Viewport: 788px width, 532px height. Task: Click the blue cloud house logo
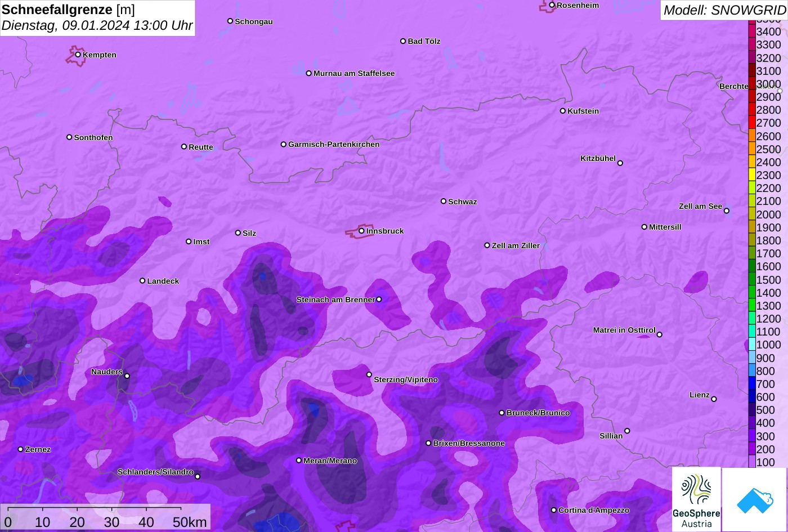click(754, 499)
